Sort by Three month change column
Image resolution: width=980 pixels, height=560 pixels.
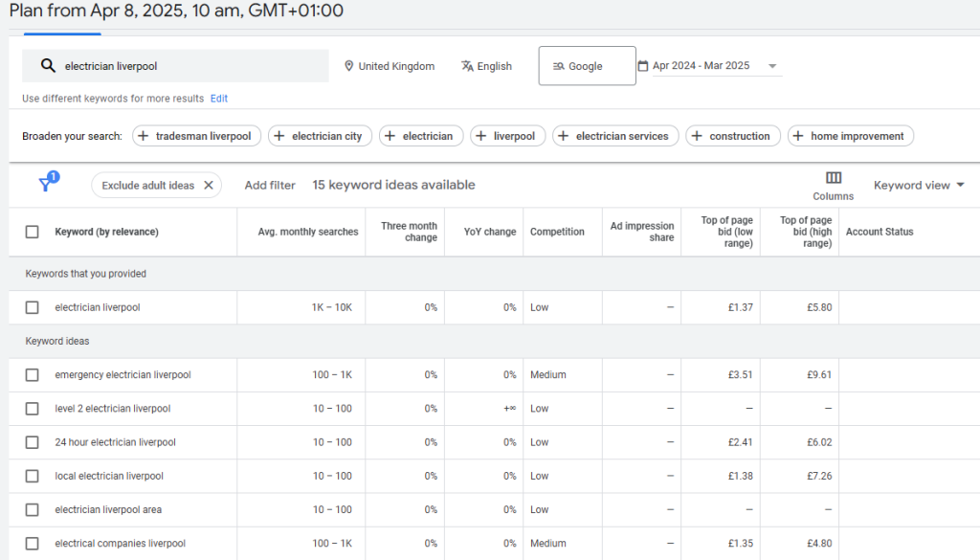click(409, 232)
